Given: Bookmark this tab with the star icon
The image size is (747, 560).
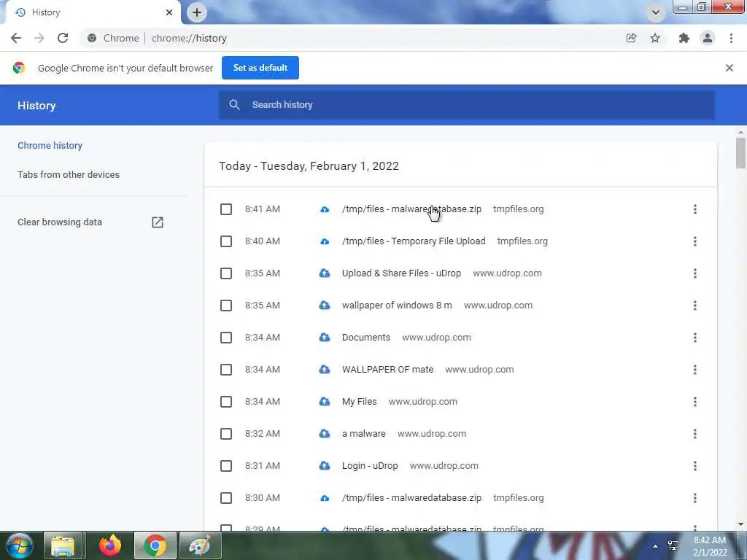Looking at the screenshot, I should click(x=655, y=38).
